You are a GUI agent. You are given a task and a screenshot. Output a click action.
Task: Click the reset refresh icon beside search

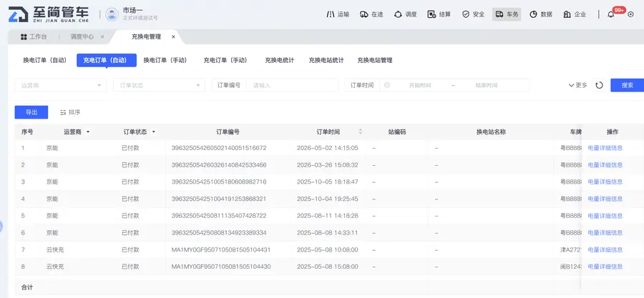click(599, 85)
